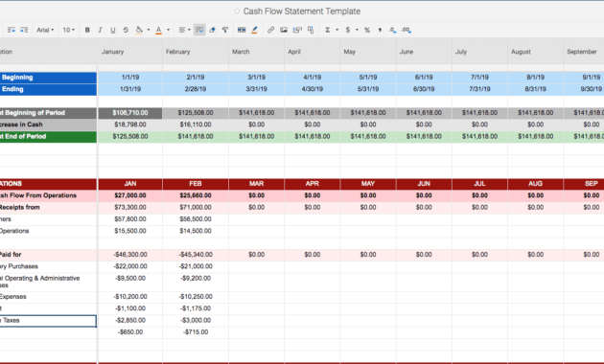The image size is (604, 364).
Task: Click the -$1,100.00 January cell
Action: (x=129, y=308)
